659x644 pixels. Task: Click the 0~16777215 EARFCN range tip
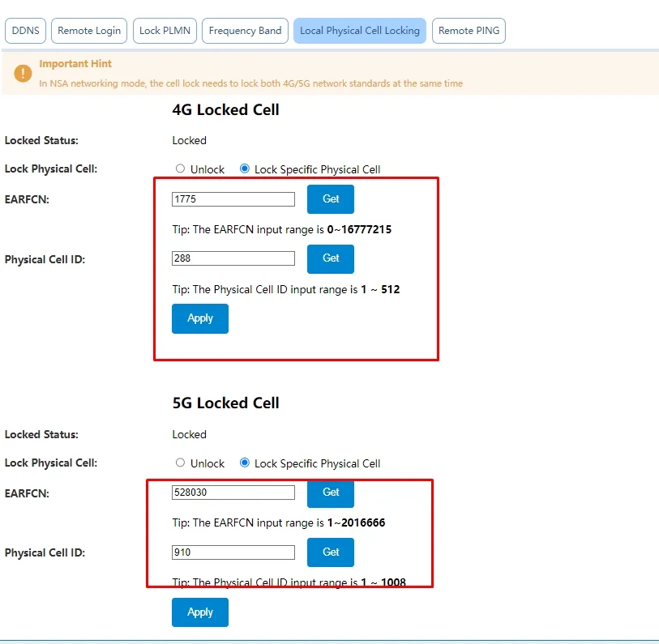tap(281, 229)
